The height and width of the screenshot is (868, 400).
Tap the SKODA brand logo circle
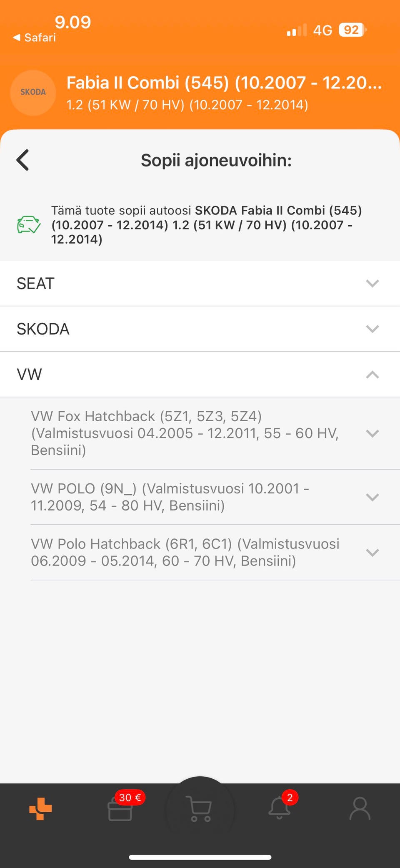click(33, 92)
